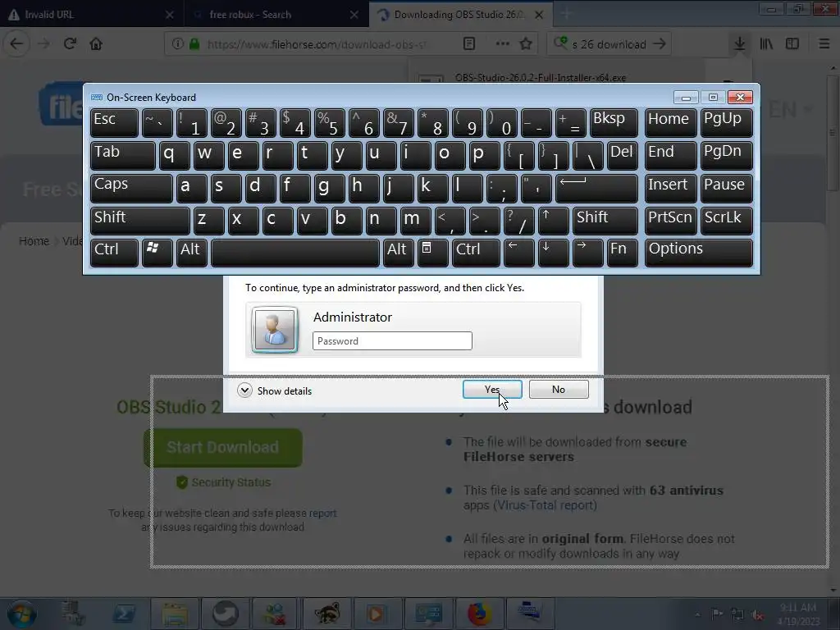Screen dimensions: 840x630
Task: Open Options on the On-Screen Keyboard
Action: [x=699, y=253]
